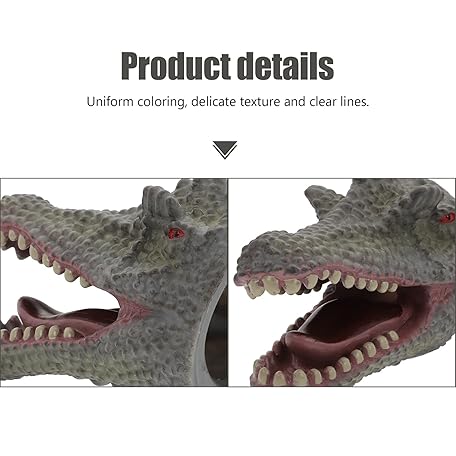Click the red eye in left image

click(x=176, y=233)
